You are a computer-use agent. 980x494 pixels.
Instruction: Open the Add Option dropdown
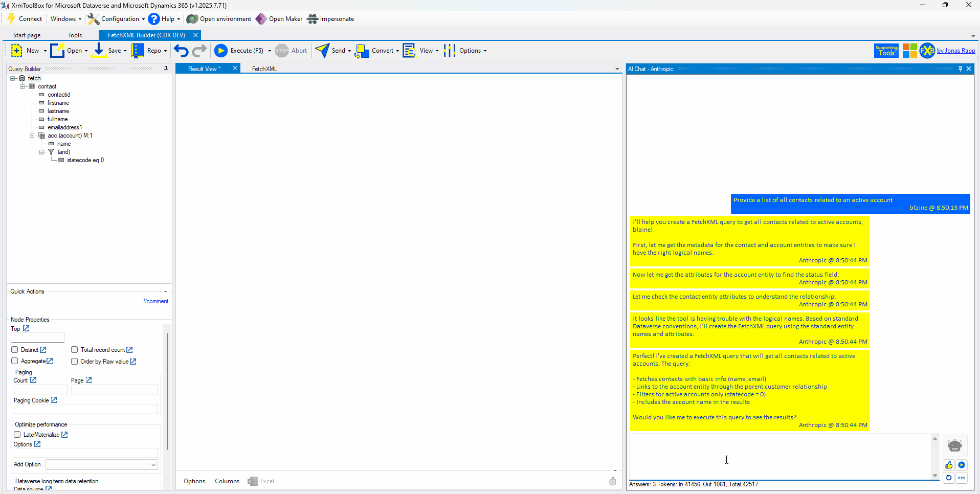click(x=101, y=464)
